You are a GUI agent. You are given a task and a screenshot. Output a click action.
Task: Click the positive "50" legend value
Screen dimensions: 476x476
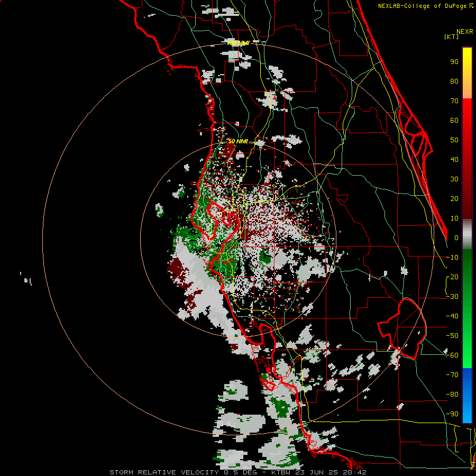454,140
